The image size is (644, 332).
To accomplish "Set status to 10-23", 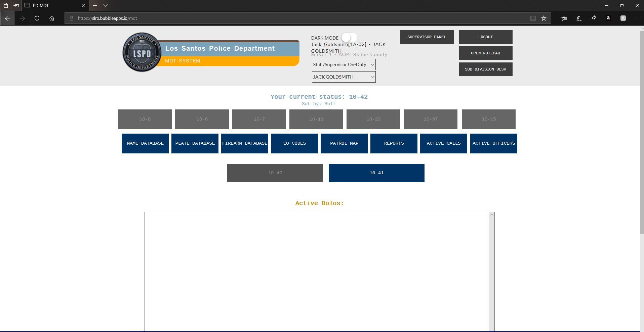I will click(x=373, y=119).
